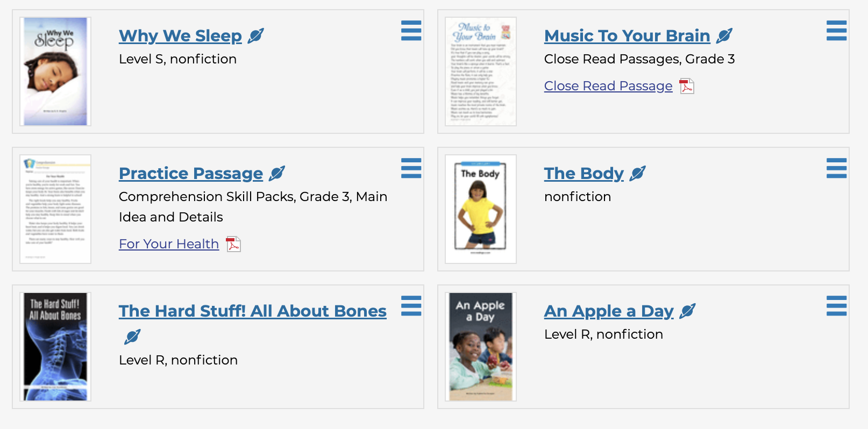Click planet icon beside Music To Your Brain
The width and height of the screenshot is (868, 429).
point(724,36)
